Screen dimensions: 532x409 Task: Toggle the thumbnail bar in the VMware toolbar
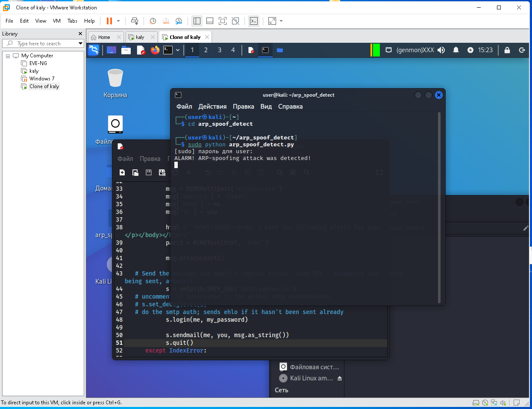pos(210,21)
